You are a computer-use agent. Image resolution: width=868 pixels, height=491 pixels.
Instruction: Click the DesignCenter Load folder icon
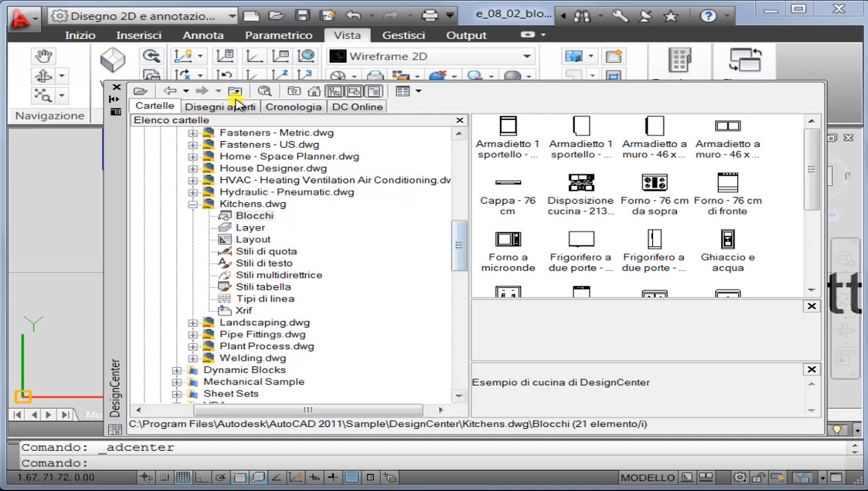coord(140,91)
